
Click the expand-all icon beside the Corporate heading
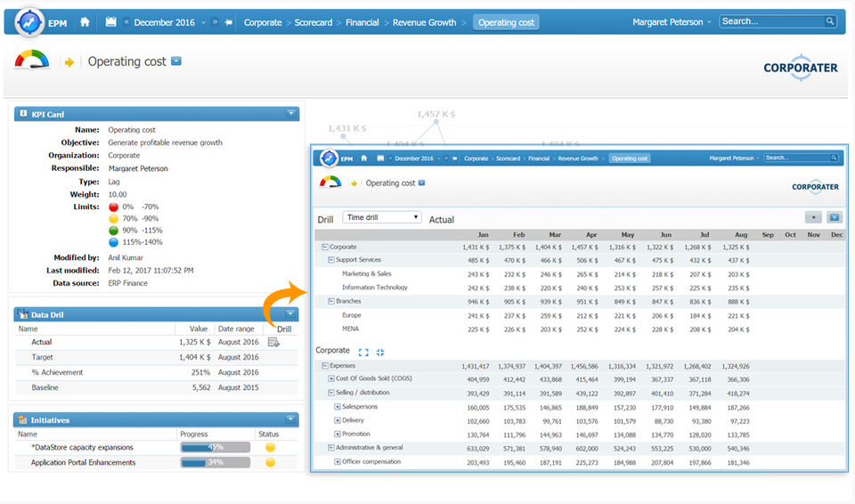[363, 353]
